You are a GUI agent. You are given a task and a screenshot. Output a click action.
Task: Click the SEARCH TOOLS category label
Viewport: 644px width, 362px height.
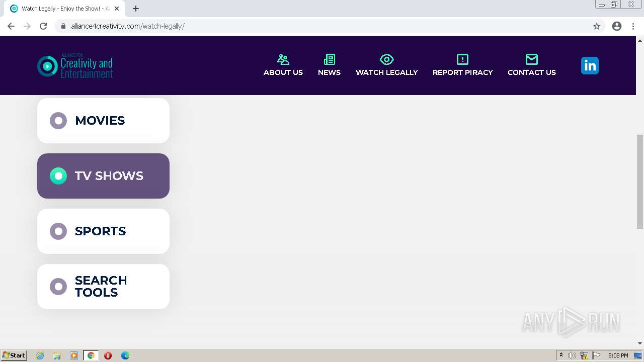pos(101,287)
